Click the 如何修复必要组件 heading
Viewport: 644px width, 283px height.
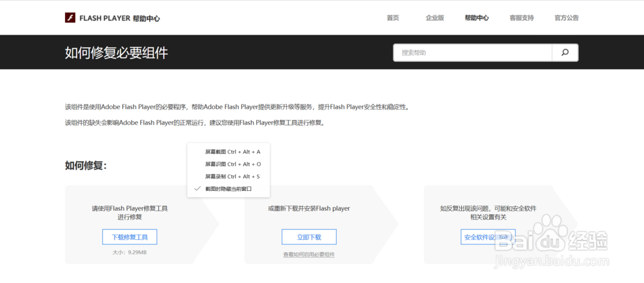117,53
